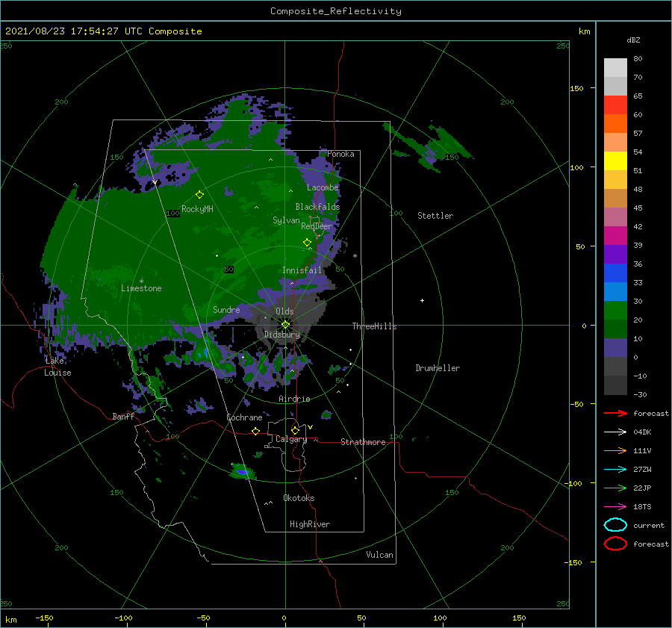Click the RockyMH label
Screen dimensions: 672x628
point(197,209)
